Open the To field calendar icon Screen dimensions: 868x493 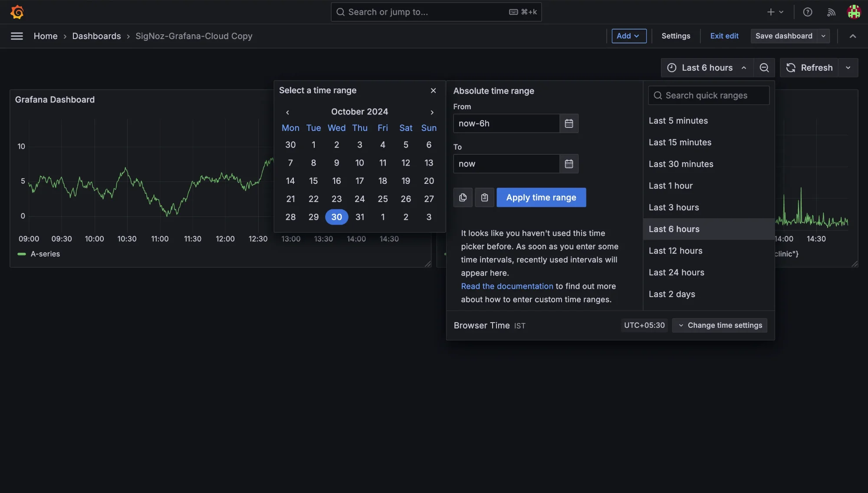click(x=569, y=164)
